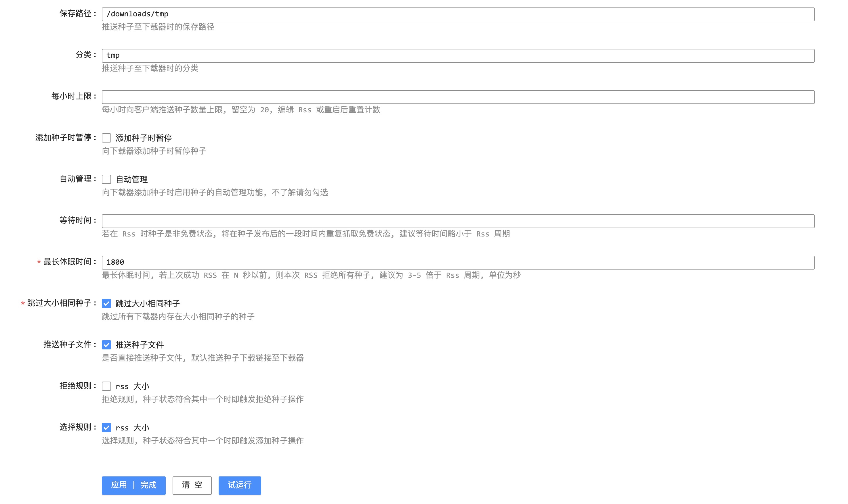This screenshot has width=848, height=504.
Task: Click the 等待时间 input field
Action: pos(457,221)
